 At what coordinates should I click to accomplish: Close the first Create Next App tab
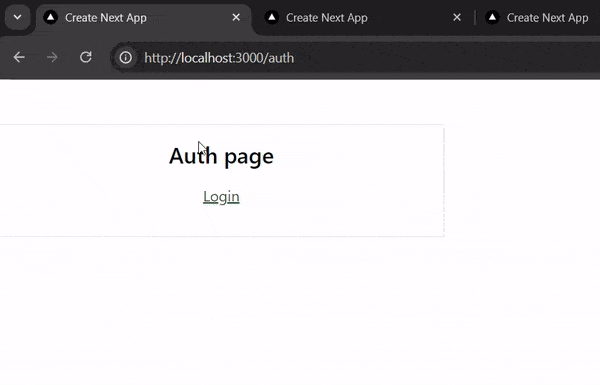236,18
